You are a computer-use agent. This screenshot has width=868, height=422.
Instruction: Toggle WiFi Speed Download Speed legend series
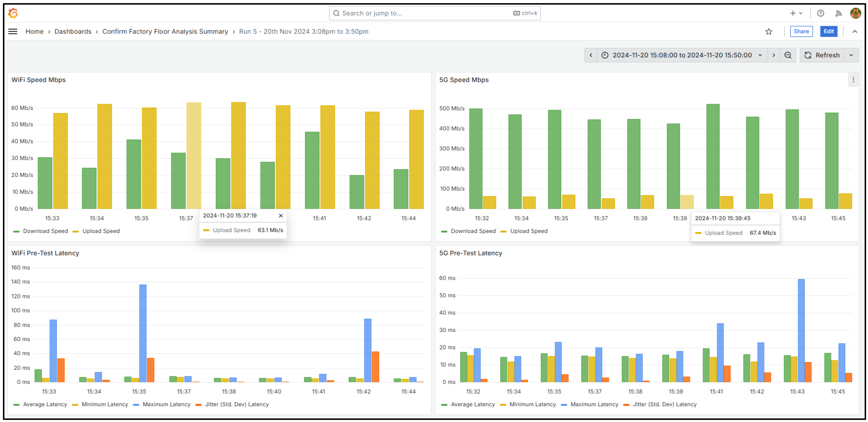click(x=45, y=231)
